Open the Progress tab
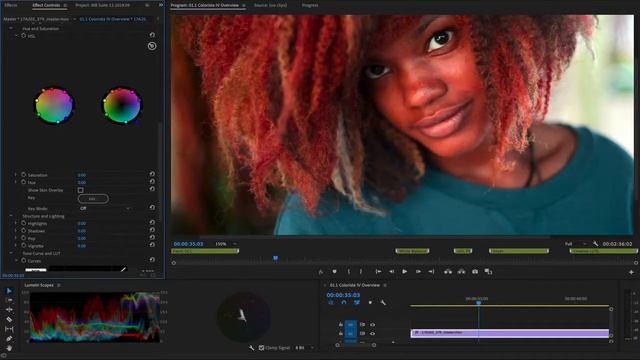 310,5
